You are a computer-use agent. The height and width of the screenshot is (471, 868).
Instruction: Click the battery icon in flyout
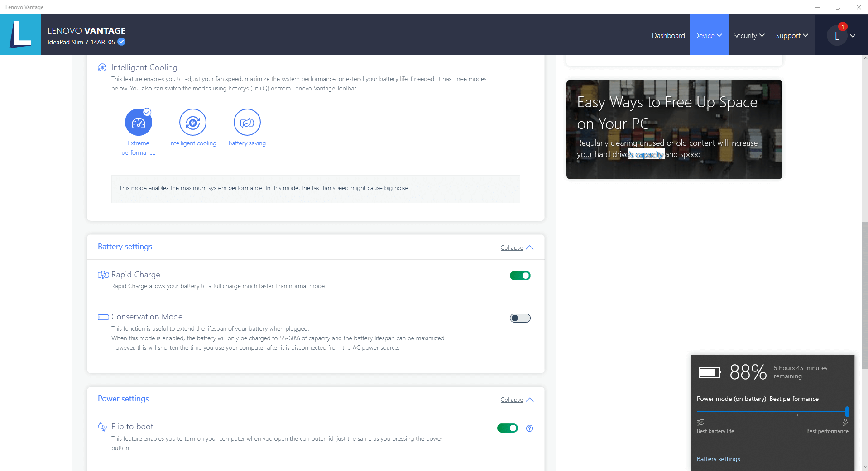point(710,372)
